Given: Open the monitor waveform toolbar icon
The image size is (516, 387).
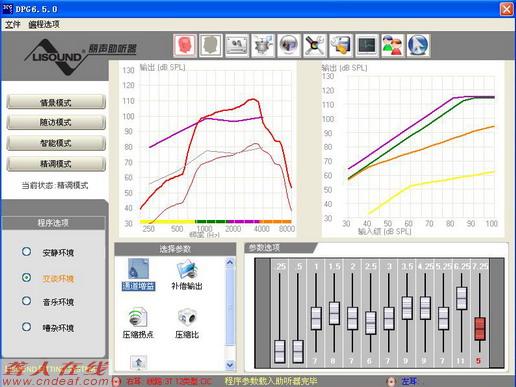Looking at the screenshot, I should click(x=367, y=45).
